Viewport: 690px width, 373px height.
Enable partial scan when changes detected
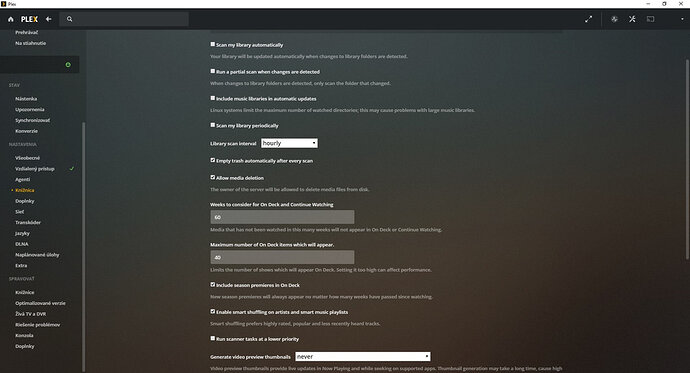click(213, 71)
